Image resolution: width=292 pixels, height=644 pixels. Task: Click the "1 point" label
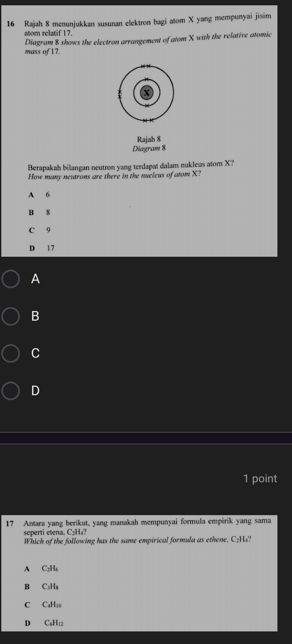pos(260,478)
